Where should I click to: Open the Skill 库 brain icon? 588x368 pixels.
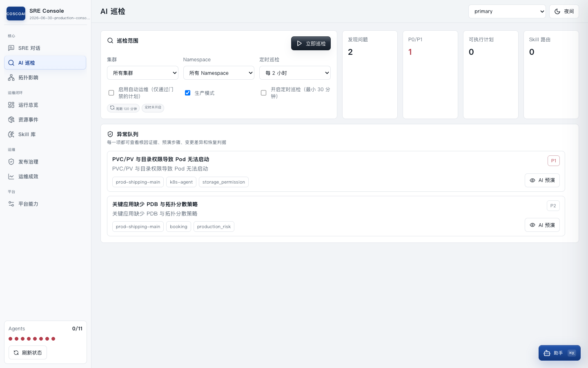point(11,135)
